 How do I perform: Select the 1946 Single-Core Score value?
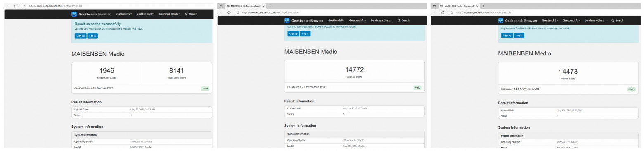107,70
